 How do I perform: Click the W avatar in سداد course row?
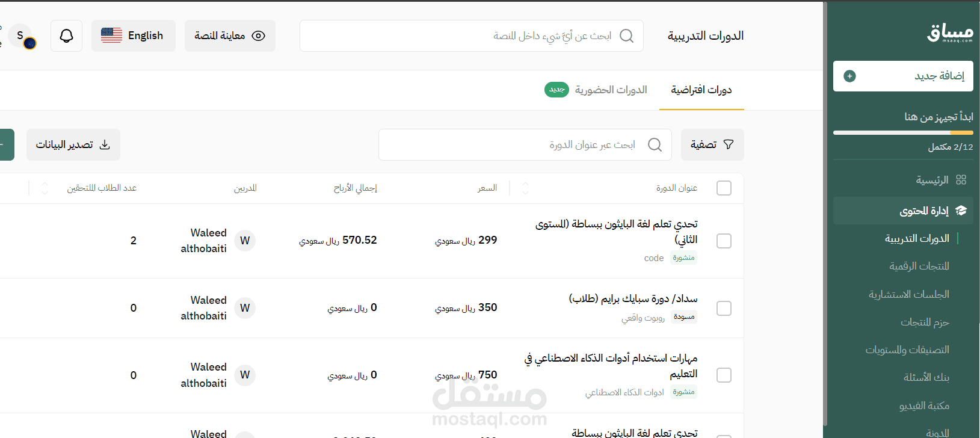point(245,308)
